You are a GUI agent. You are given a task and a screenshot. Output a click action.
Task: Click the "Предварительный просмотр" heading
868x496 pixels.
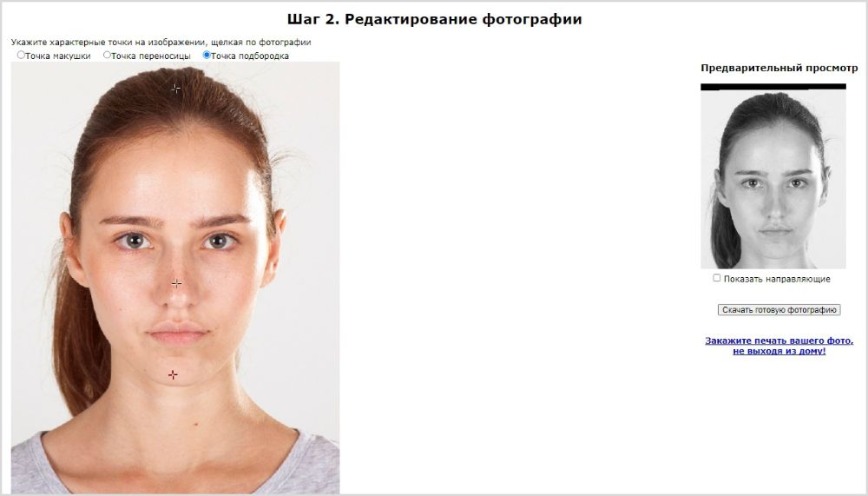tap(779, 68)
